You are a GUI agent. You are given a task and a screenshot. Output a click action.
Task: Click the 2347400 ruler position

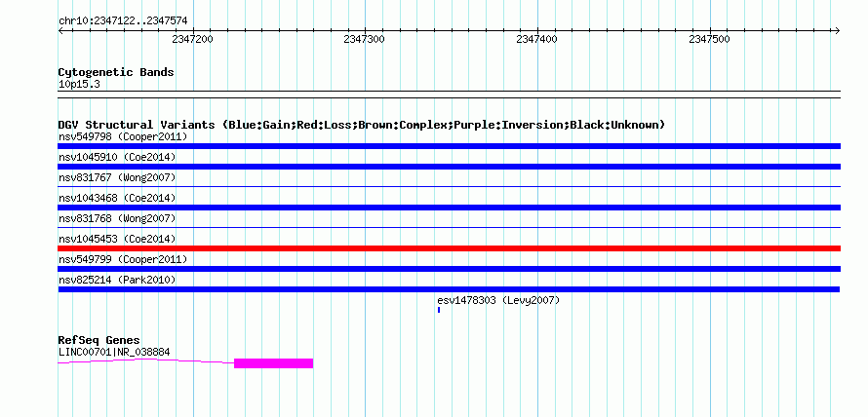[537, 39]
